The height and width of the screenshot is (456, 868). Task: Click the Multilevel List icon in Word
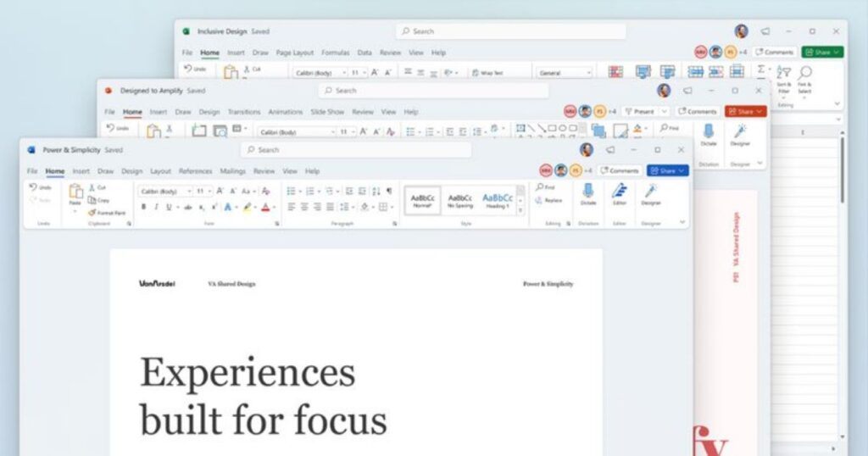coord(330,191)
